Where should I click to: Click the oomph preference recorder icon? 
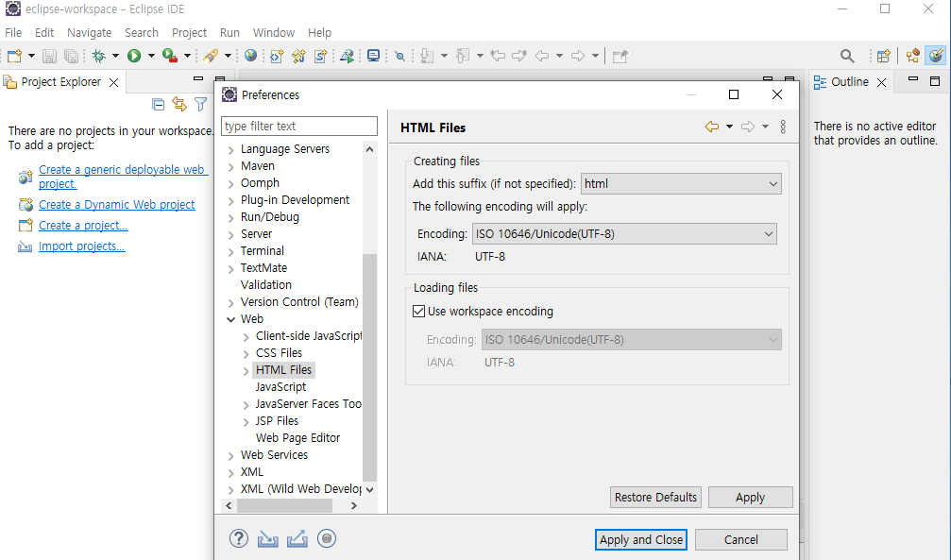[327, 538]
